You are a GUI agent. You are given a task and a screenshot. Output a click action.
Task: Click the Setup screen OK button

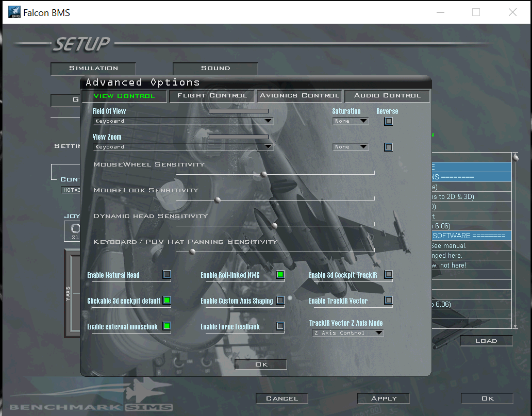(x=487, y=398)
